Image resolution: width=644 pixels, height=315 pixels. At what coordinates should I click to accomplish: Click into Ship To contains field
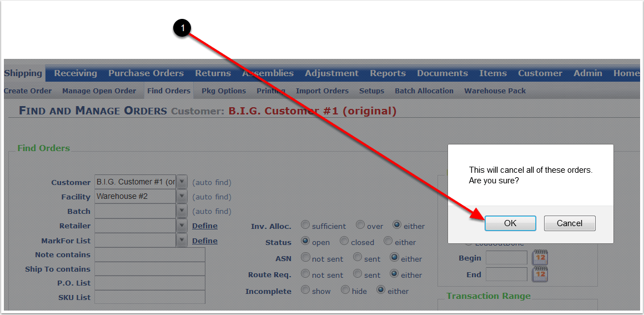point(150,269)
